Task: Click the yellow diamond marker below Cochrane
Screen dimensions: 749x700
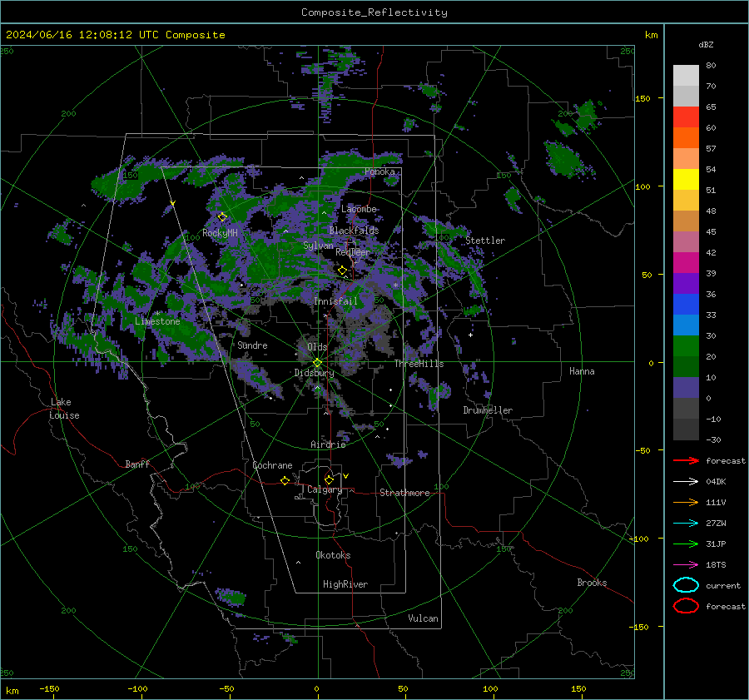Action: click(285, 480)
